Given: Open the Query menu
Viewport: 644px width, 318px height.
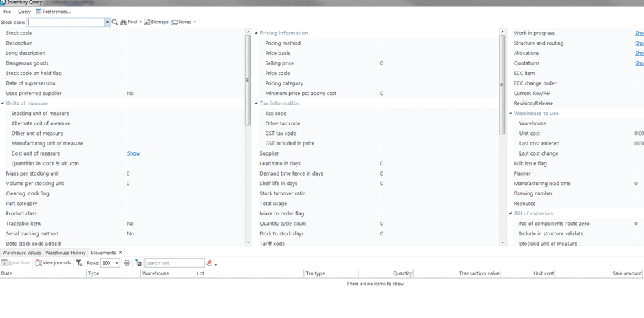Looking at the screenshot, I should click(24, 12).
